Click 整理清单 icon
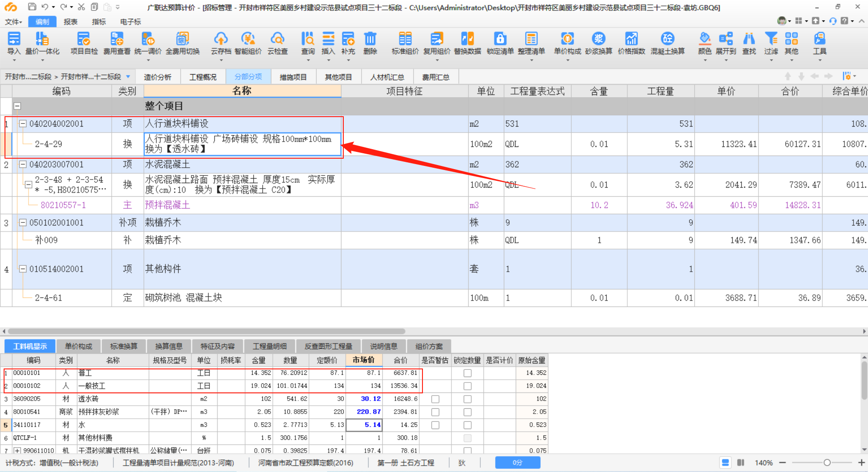This screenshot has width=868, height=472. tap(531, 43)
